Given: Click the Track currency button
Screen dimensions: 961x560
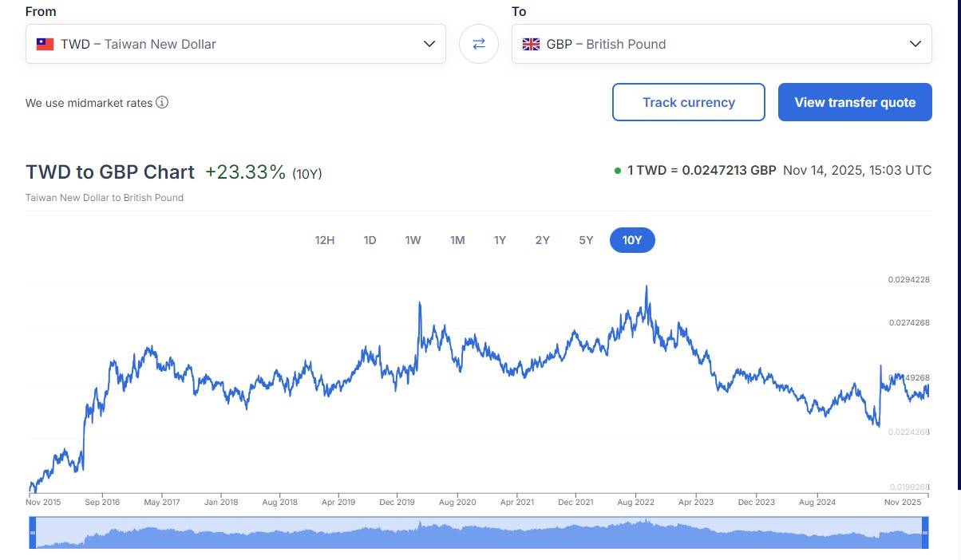Looking at the screenshot, I should pyautogui.click(x=688, y=102).
